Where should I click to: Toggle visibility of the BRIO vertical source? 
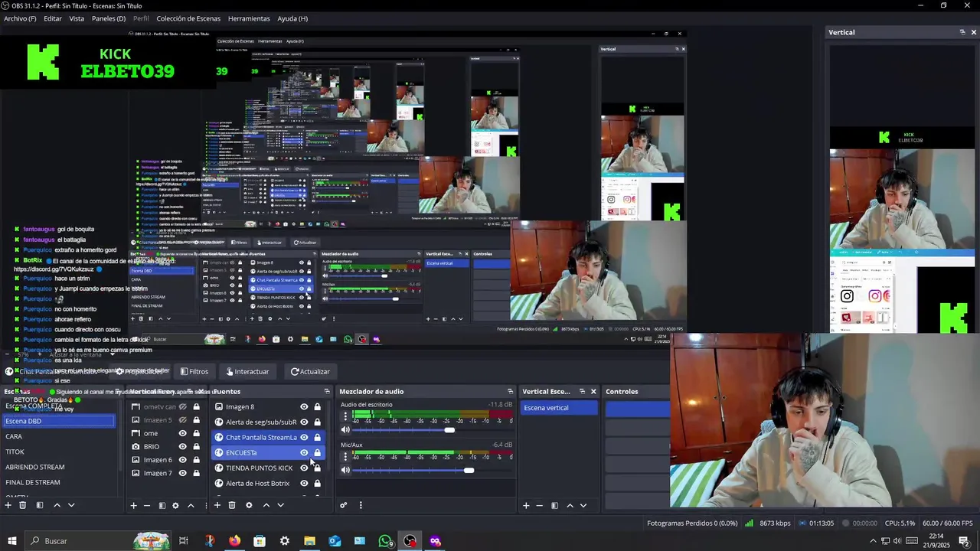182,446
